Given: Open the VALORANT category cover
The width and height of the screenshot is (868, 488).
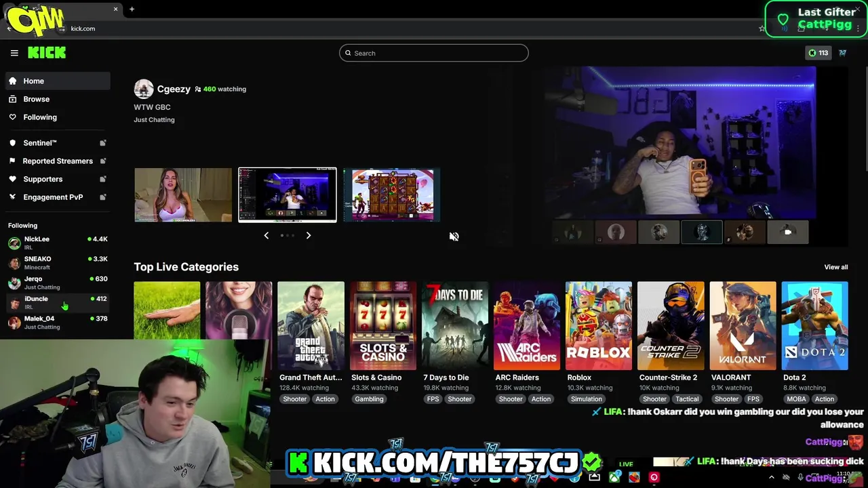Looking at the screenshot, I should coord(743,325).
